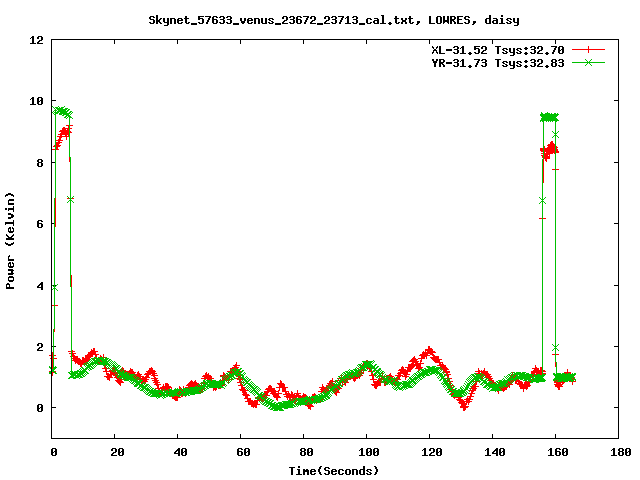Click the y-axis tick label 6

click(40, 224)
